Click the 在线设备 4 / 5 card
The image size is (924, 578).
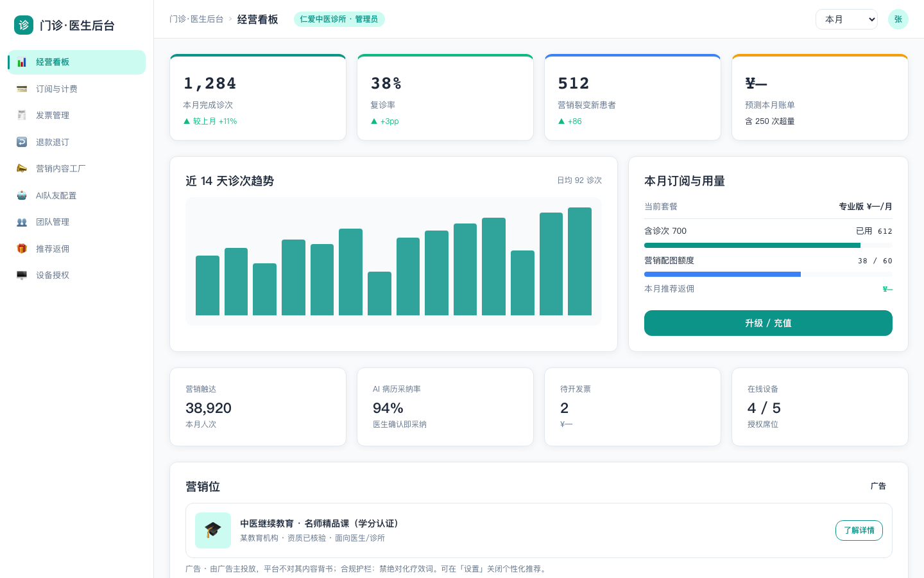click(x=820, y=407)
